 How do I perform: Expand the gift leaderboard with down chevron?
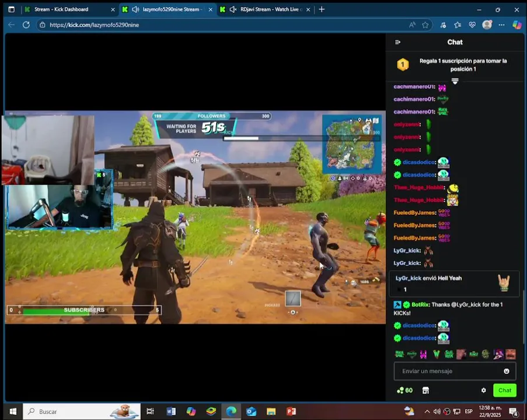pos(455,81)
